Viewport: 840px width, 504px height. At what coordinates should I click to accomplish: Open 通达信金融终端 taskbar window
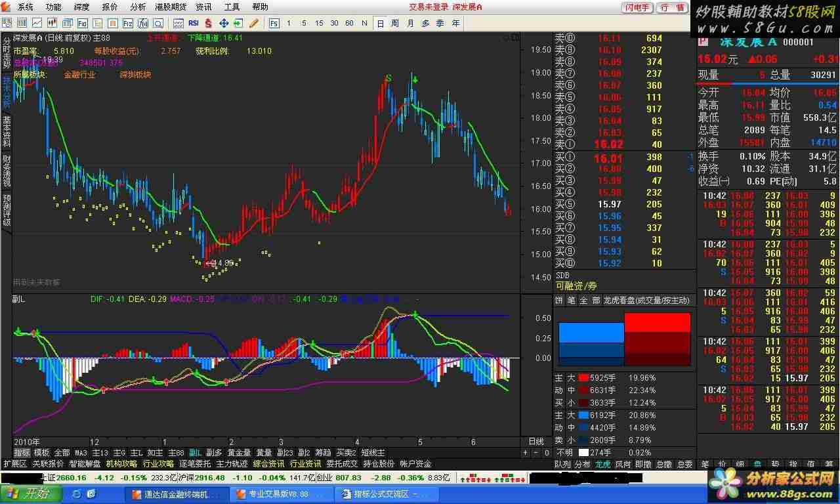coord(176,494)
